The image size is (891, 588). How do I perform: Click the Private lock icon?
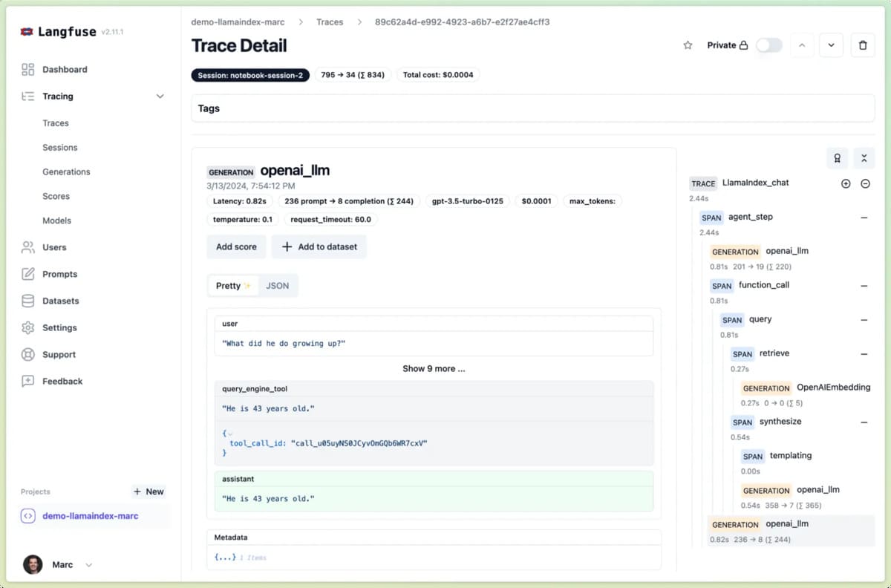point(743,45)
